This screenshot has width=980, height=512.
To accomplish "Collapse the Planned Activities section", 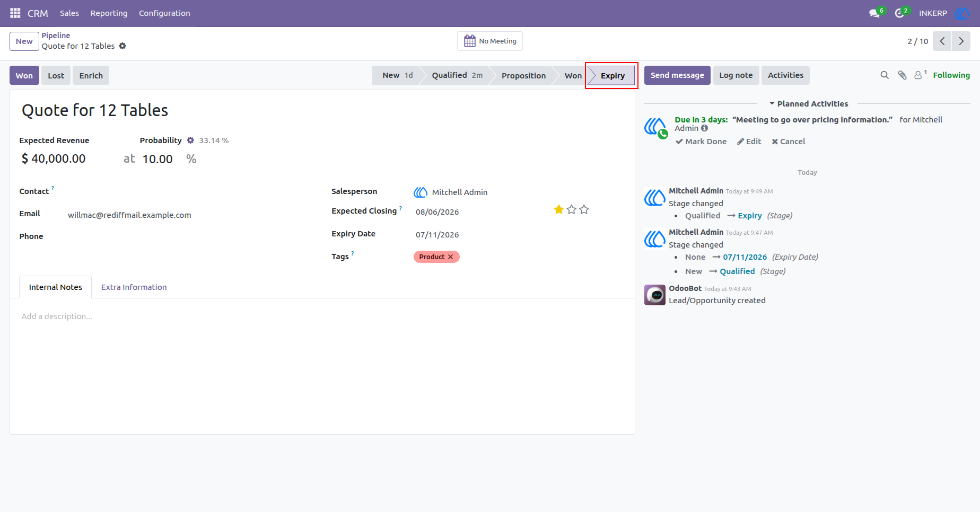I will click(x=809, y=104).
